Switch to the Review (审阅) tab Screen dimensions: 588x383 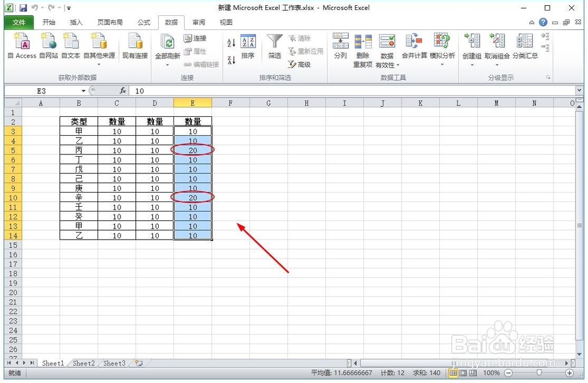point(199,22)
